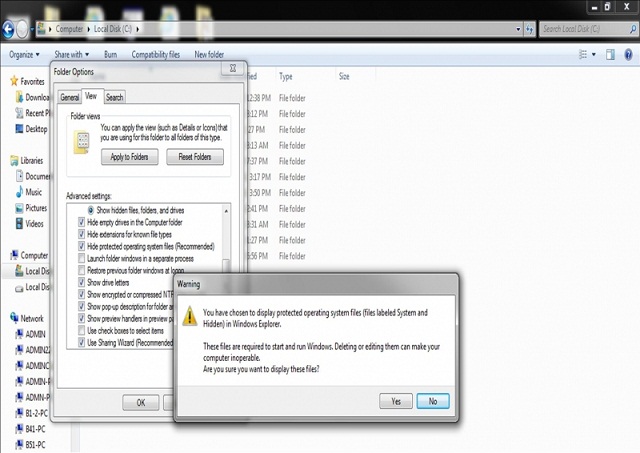Click Yes in the Warning dialog
This screenshot has width=640, height=453.
[x=396, y=400]
